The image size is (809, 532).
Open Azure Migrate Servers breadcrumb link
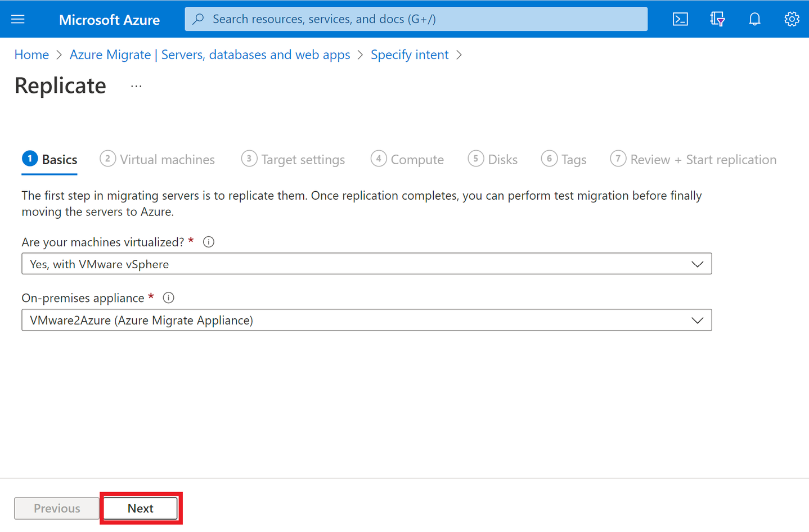[210, 55]
